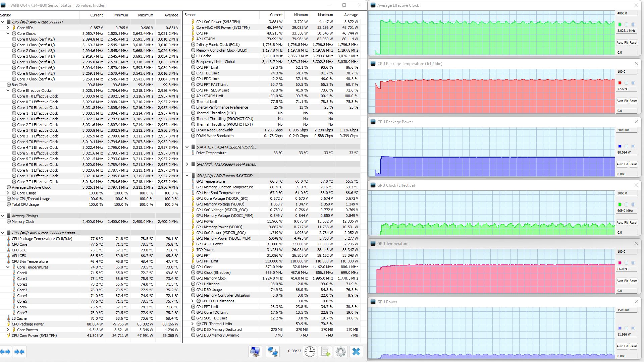Expand the GPU Thermal Limits row
Viewport: 644px width, 362px height.
point(193,324)
